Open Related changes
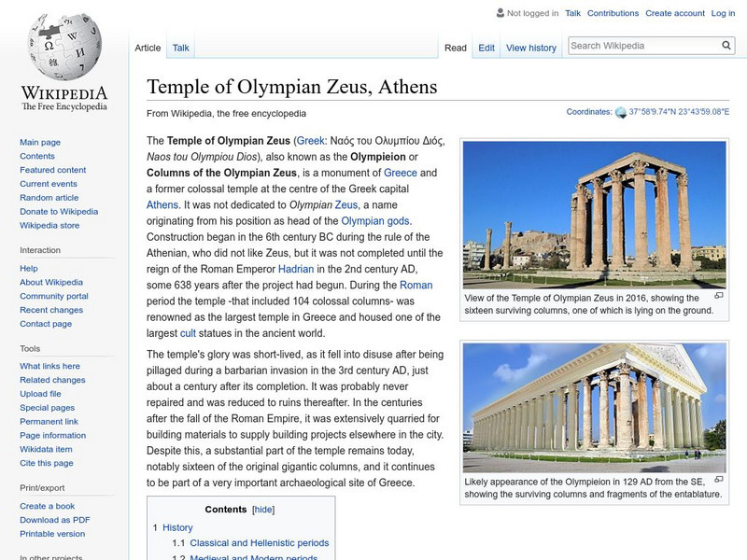 [x=52, y=380]
